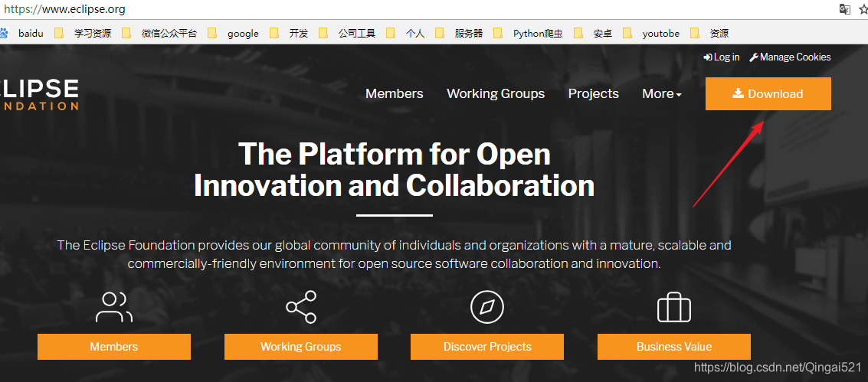Image resolution: width=868 pixels, height=382 pixels.
Task: Open the 微信公众平台 bookmark folder
Action: pos(159,33)
